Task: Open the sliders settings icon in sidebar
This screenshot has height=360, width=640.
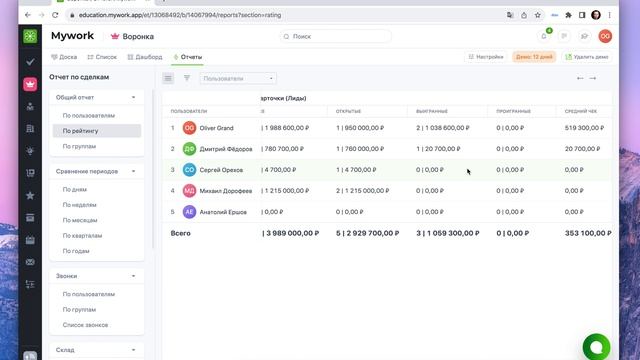Action: [x=30, y=284]
